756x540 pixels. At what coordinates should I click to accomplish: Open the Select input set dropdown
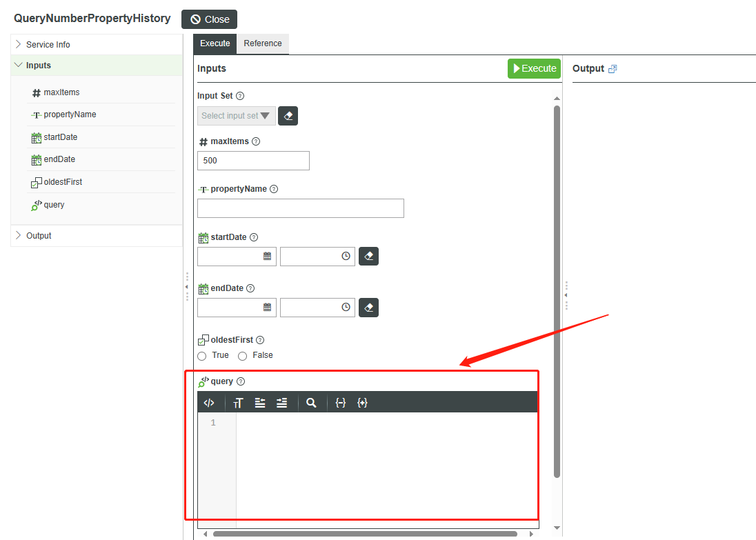[236, 116]
